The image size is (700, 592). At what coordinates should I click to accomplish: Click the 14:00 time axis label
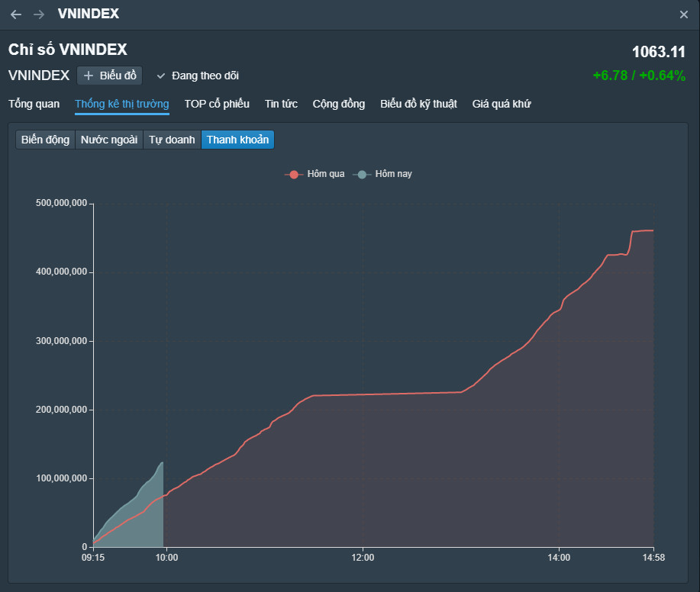[559, 558]
